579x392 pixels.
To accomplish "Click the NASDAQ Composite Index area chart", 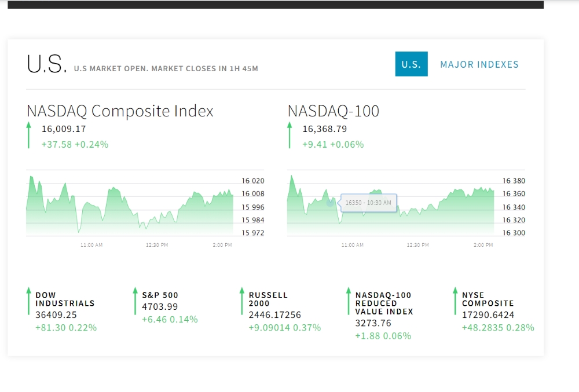I will 130,206.
